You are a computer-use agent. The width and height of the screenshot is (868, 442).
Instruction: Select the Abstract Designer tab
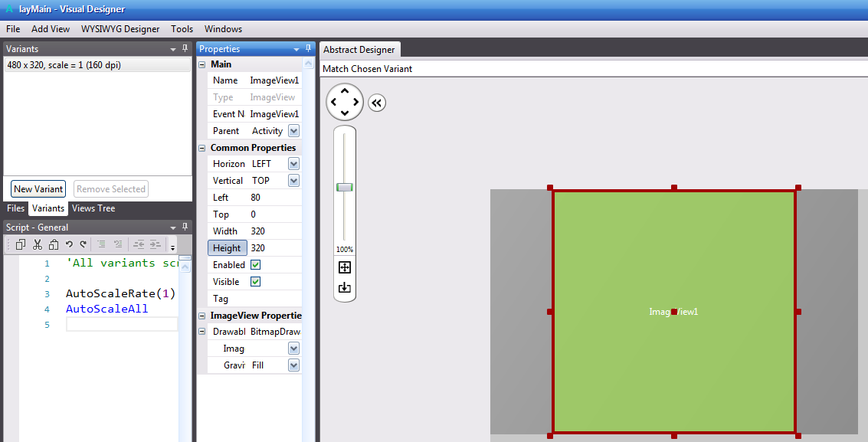coord(359,49)
